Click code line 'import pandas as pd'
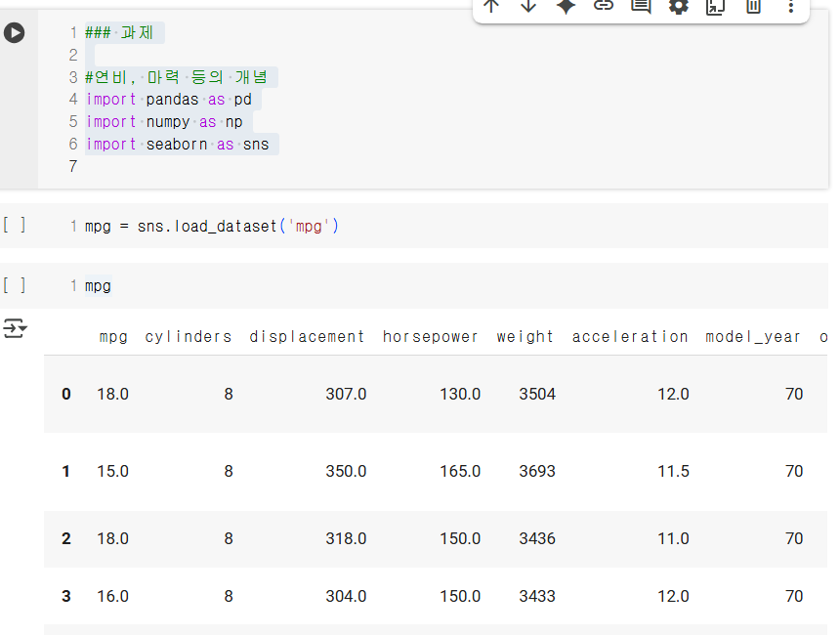This screenshot has height=635, width=840. coord(169,99)
